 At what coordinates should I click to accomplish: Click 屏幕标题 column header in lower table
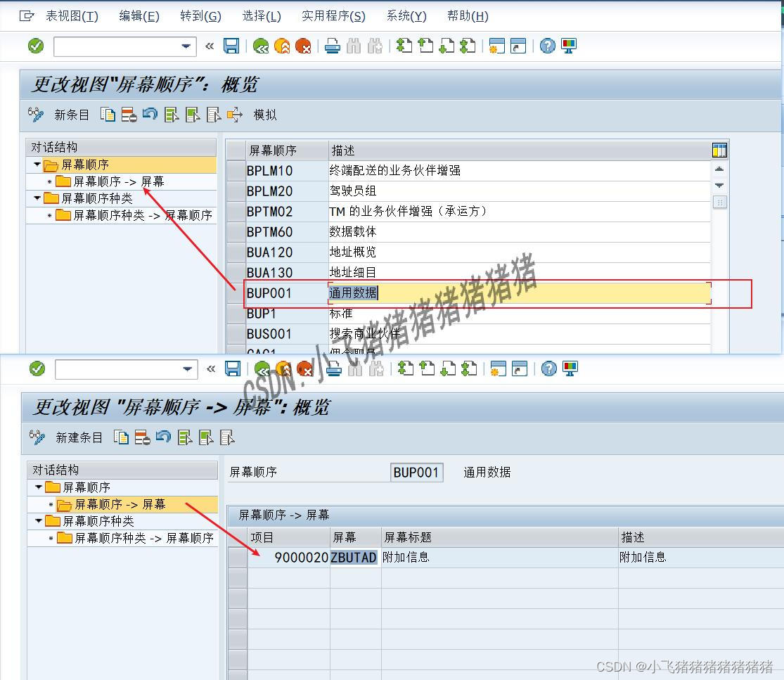pyautogui.click(x=499, y=537)
